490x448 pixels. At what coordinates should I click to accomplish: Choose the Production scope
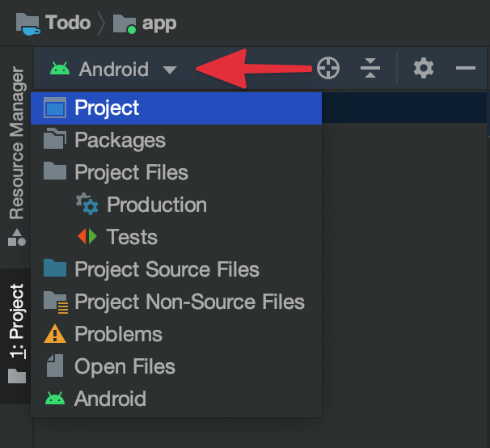click(x=176, y=205)
